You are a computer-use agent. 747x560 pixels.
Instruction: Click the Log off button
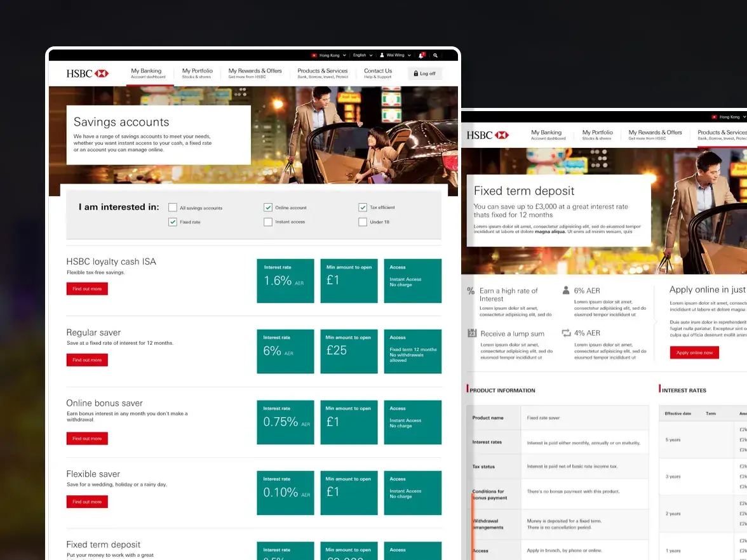(x=424, y=74)
